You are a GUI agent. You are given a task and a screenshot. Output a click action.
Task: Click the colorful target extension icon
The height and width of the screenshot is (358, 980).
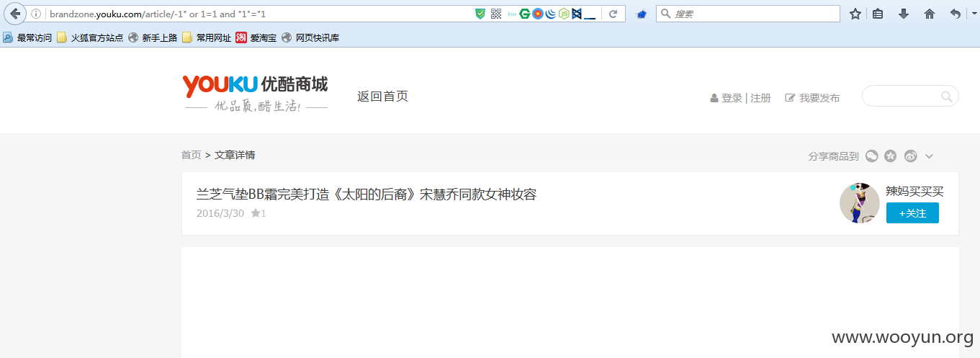538,14
